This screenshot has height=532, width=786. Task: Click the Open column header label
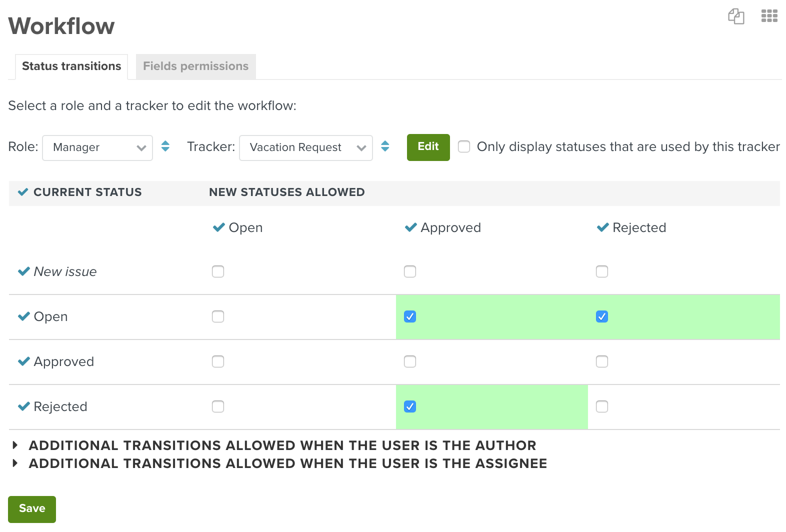click(245, 227)
